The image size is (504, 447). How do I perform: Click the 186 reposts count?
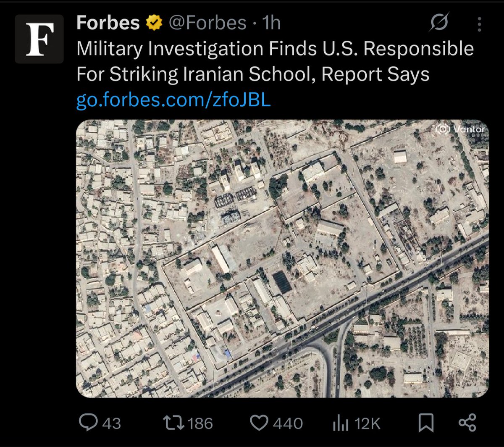[x=199, y=423]
